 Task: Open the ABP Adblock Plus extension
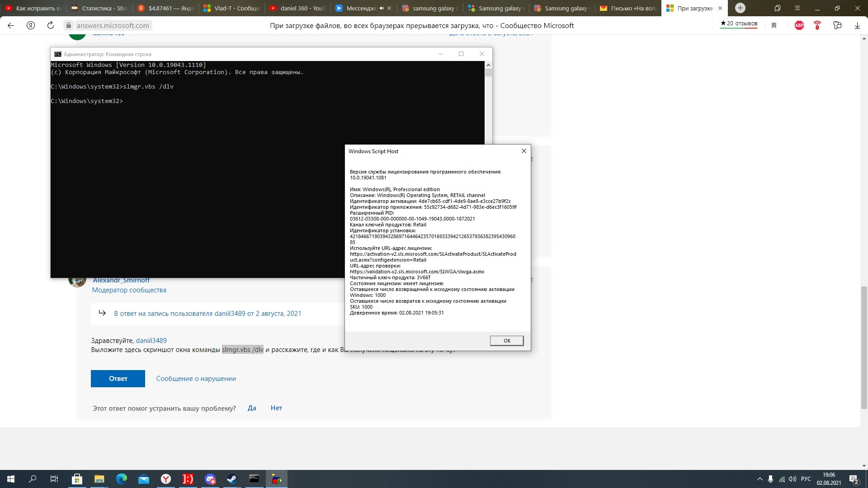click(x=799, y=26)
